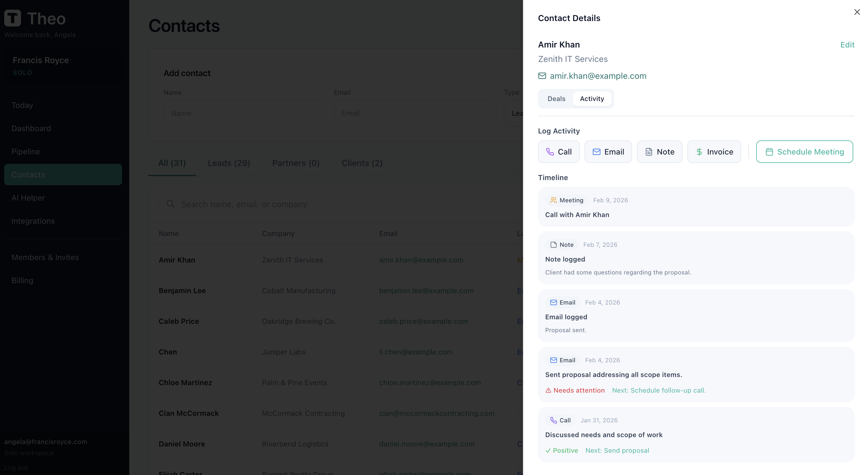Screen dimensions: 868x475
Task: Expand the Francis Royce workspace selector
Action: [x=62, y=66]
